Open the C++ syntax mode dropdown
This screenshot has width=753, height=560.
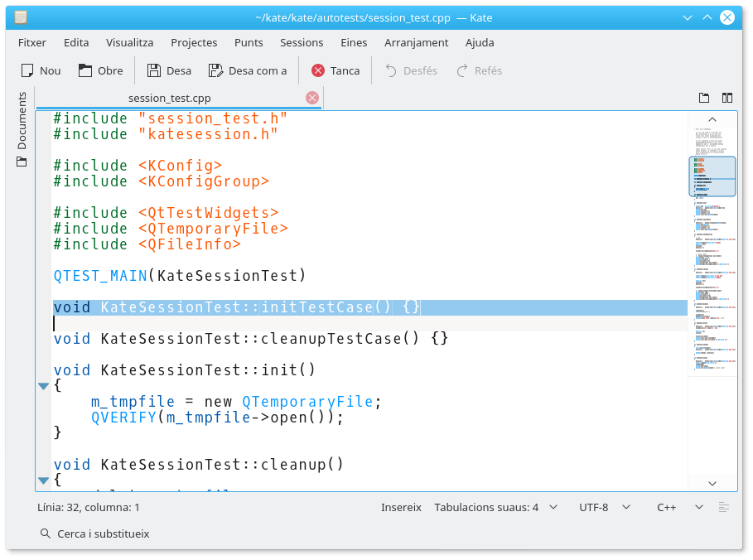[x=680, y=507]
